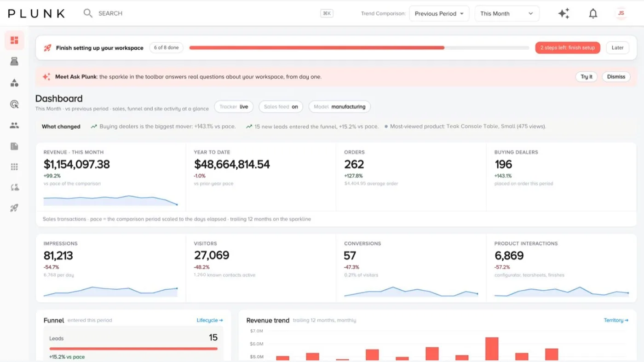Image resolution: width=644 pixels, height=362 pixels.
Task: Open the notifications bell
Action: click(x=593, y=14)
